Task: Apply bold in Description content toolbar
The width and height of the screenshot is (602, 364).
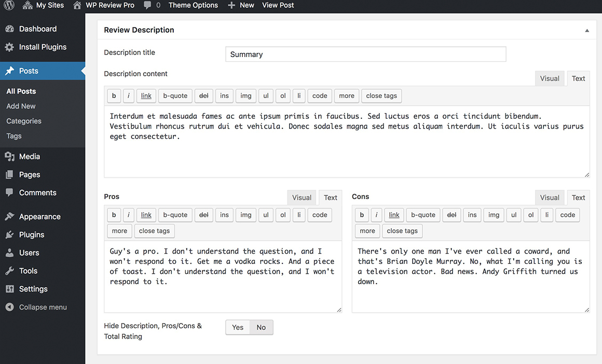Action: pos(114,96)
